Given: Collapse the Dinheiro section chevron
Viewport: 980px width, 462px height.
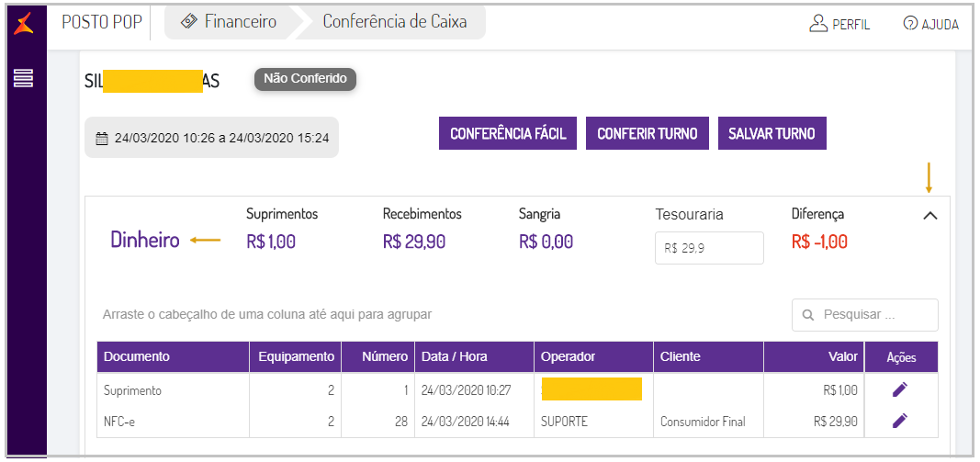Looking at the screenshot, I should click(929, 217).
